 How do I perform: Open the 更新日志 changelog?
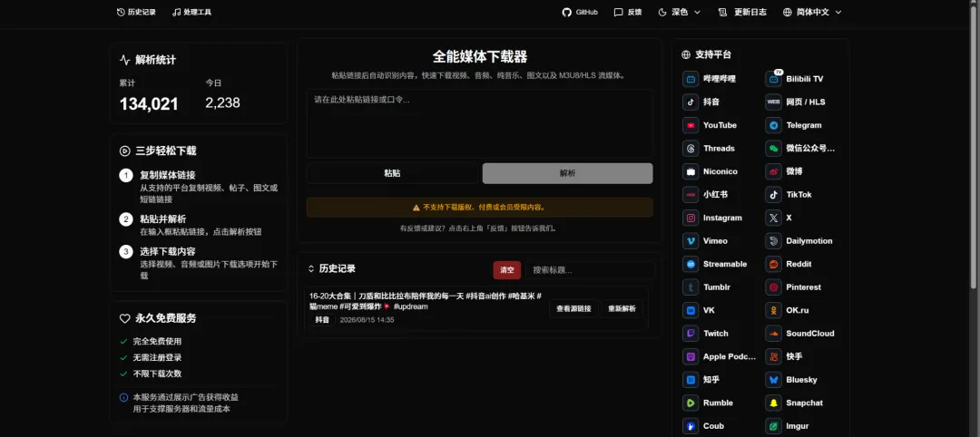[742, 12]
